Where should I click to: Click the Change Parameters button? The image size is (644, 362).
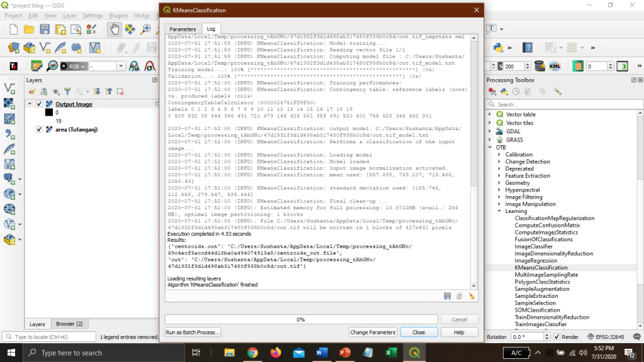[373, 332]
